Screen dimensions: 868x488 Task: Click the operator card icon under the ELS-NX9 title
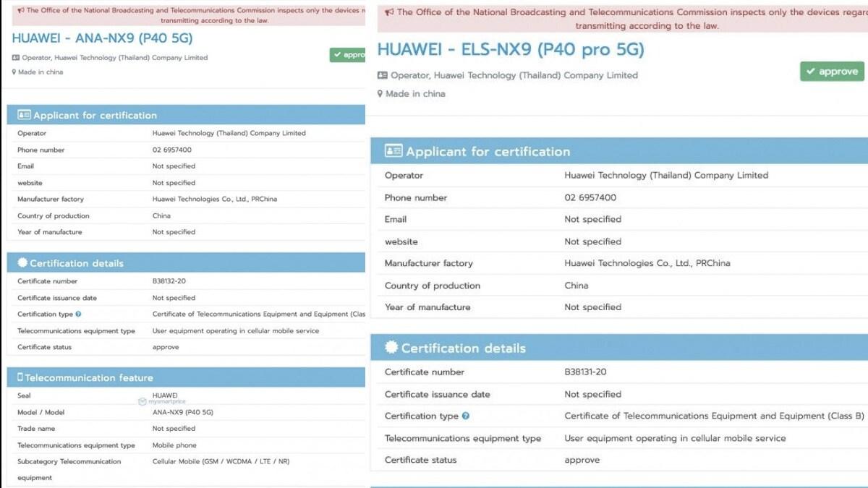click(383, 75)
